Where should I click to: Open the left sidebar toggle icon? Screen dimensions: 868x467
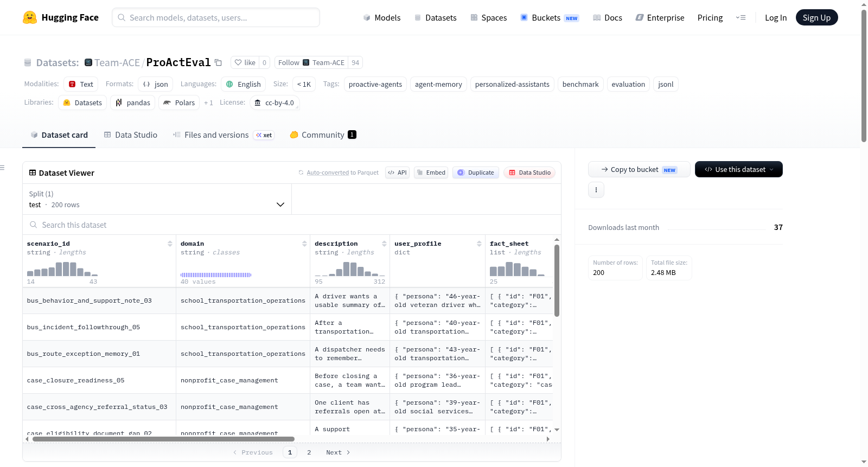click(2, 168)
